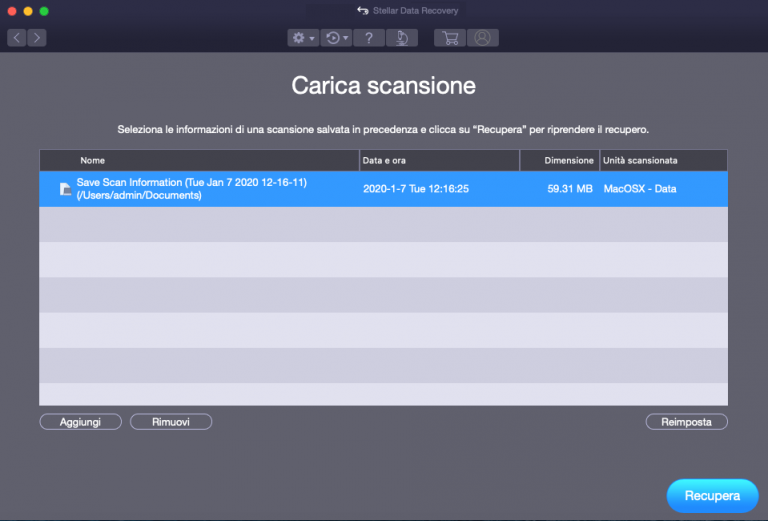Open the gear settings menu
The height and width of the screenshot is (521, 768).
(301, 38)
